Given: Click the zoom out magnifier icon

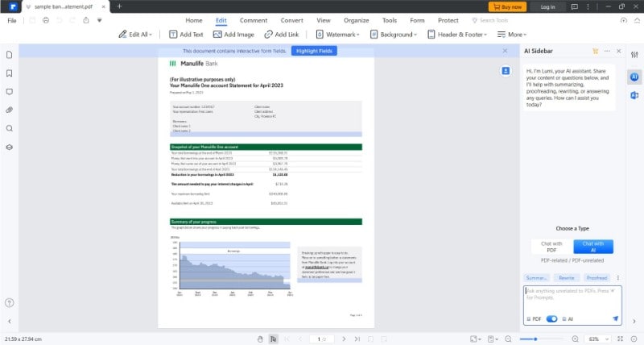Looking at the screenshot, I should click(x=509, y=339).
